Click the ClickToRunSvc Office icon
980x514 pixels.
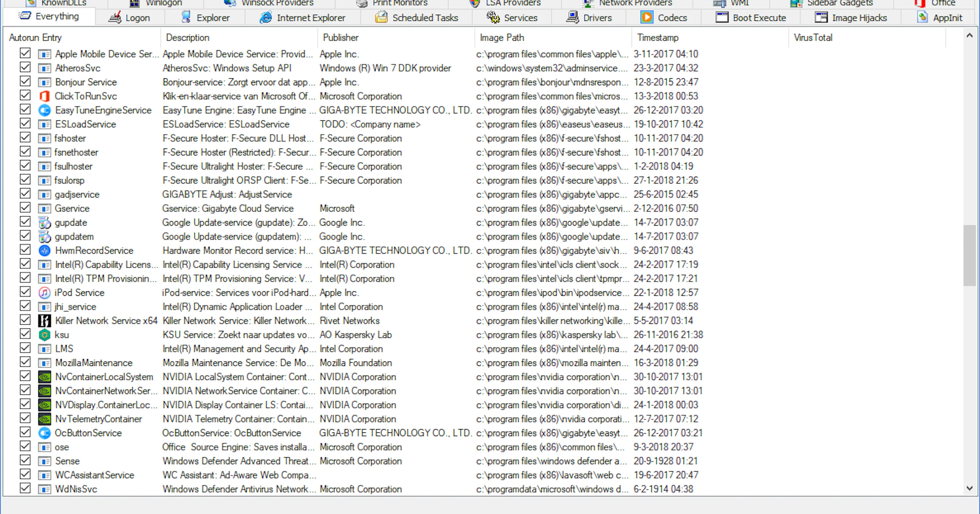(x=45, y=96)
